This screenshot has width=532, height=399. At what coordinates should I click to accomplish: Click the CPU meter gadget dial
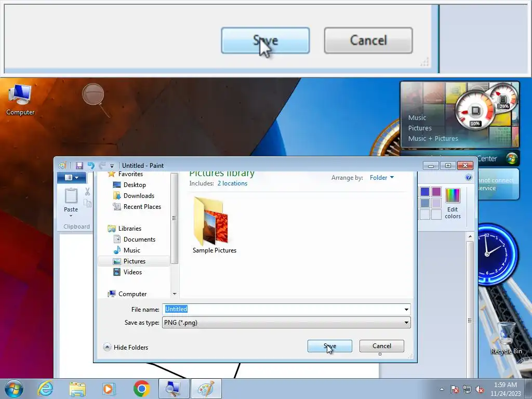pyautogui.click(x=475, y=111)
